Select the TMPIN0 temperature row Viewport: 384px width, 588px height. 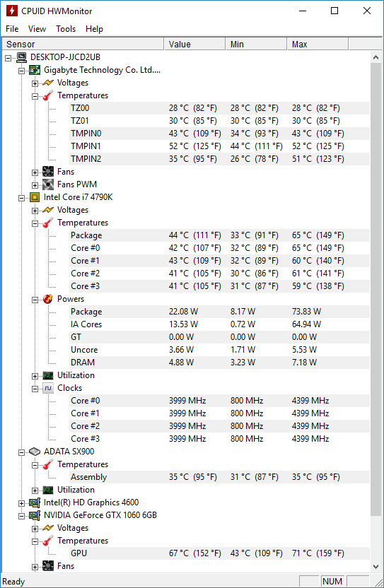tap(220, 134)
